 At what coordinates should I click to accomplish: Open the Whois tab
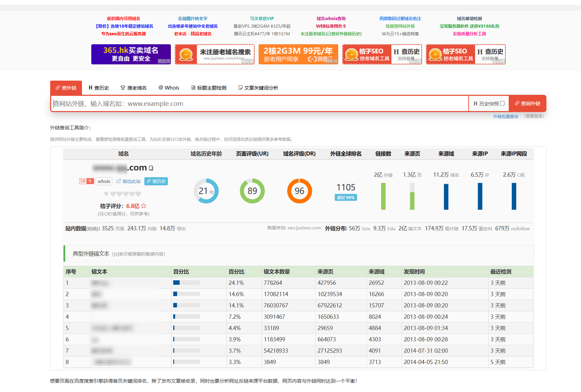[169, 88]
